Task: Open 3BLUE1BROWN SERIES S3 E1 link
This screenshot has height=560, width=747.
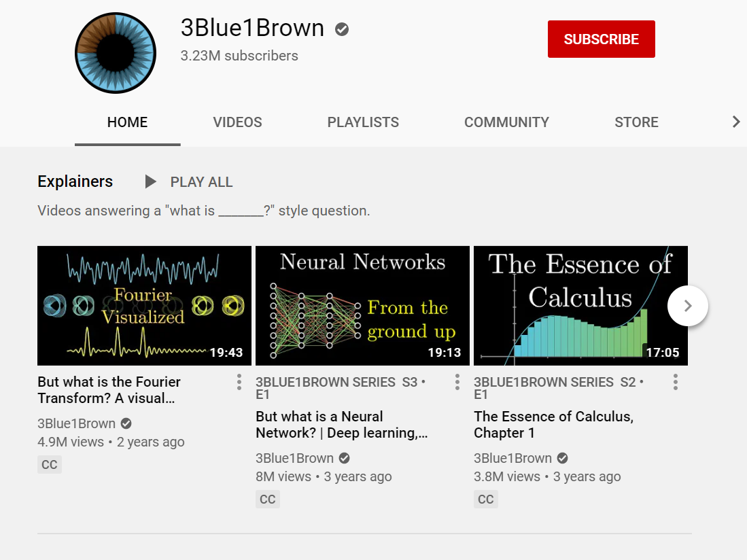Action: click(x=341, y=388)
